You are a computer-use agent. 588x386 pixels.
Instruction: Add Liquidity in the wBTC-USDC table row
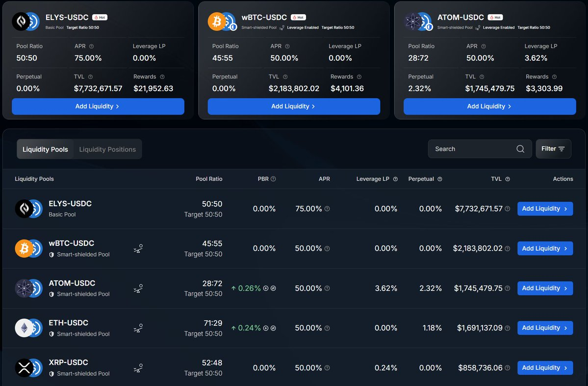pyautogui.click(x=545, y=248)
